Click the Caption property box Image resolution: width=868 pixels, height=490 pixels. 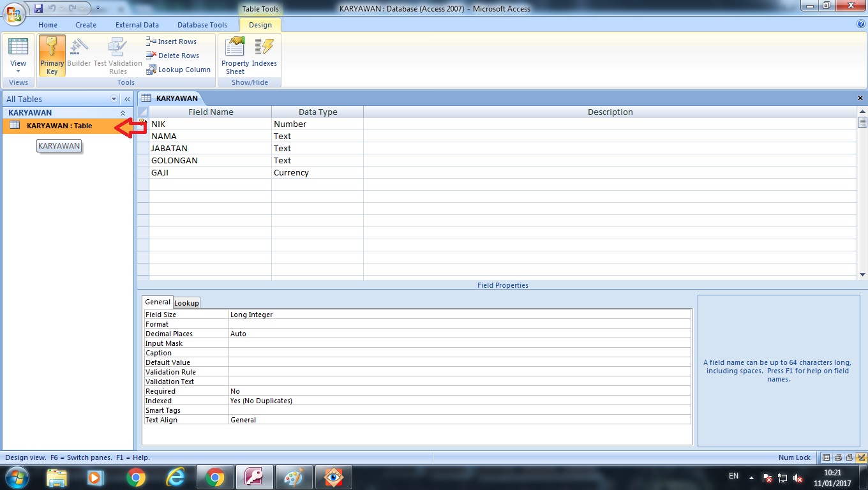460,353
